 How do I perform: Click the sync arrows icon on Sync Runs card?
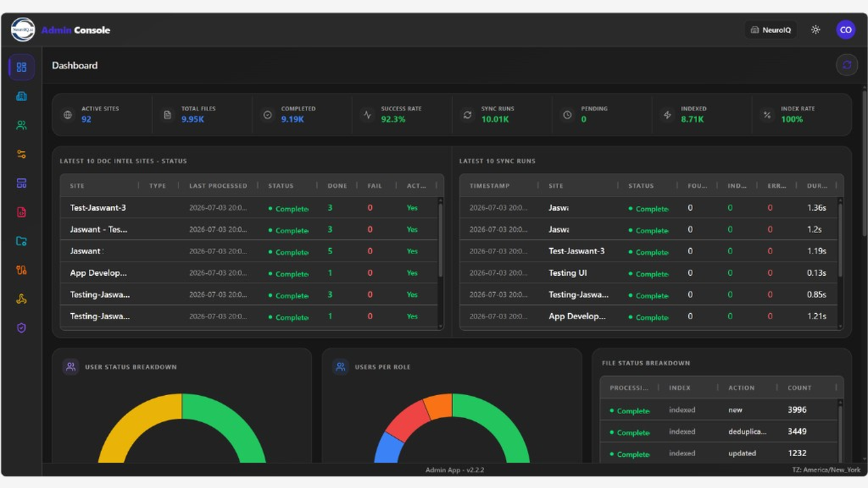(x=467, y=115)
